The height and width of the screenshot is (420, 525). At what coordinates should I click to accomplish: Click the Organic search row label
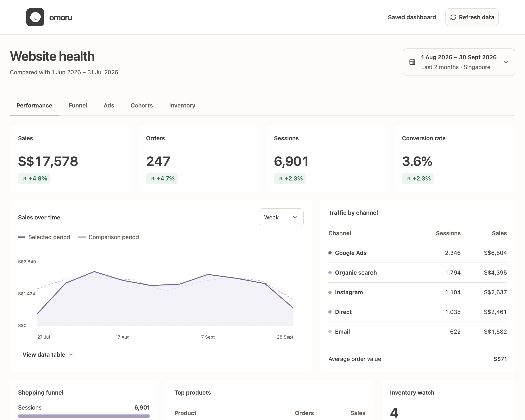[x=356, y=273]
